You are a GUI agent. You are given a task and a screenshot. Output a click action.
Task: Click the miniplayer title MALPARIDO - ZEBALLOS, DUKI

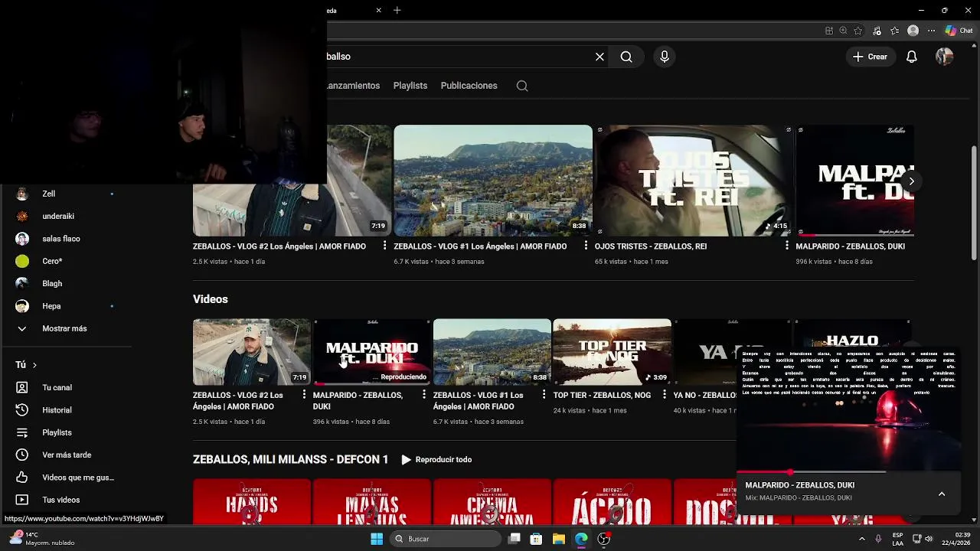pos(800,485)
